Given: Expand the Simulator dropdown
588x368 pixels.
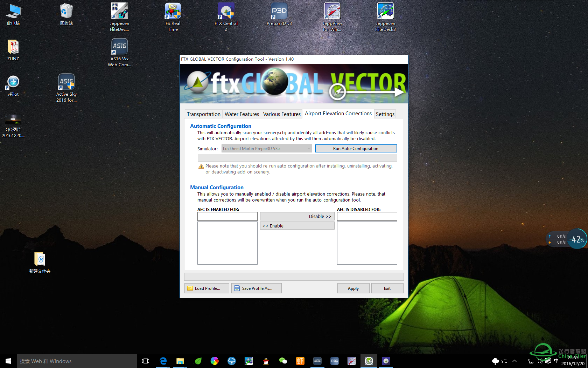Looking at the screenshot, I should click(x=267, y=149).
